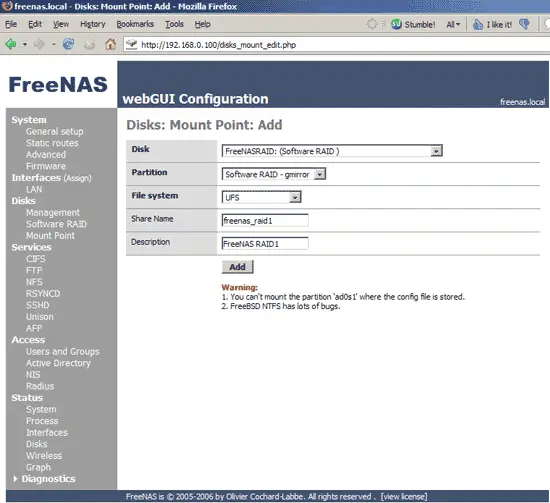
Task: Open the Tools menu
Action: tap(174, 24)
